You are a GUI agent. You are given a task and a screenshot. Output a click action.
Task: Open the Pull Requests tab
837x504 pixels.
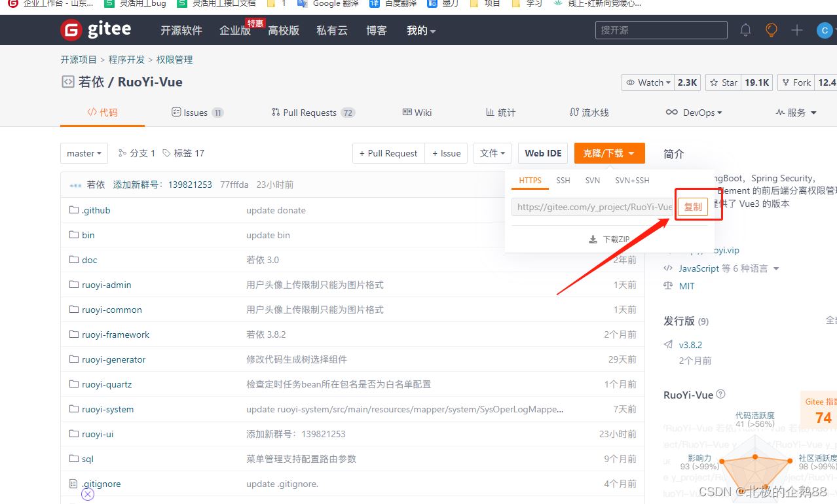click(307, 112)
